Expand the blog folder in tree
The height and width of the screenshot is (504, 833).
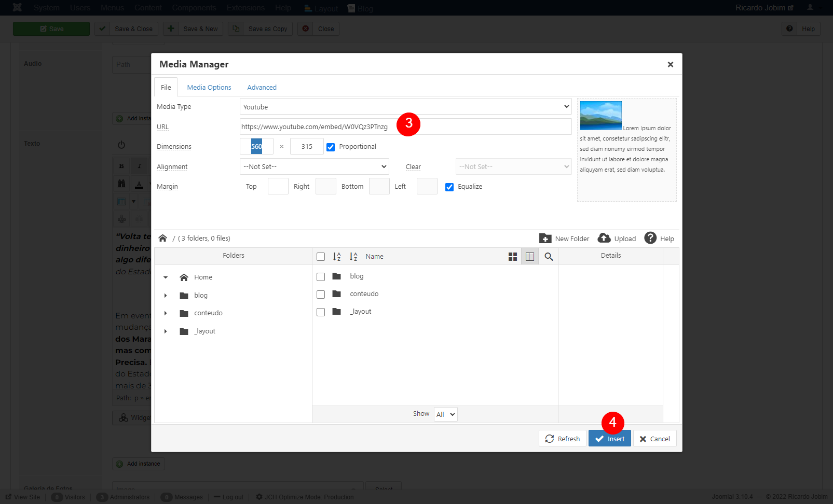pos(166,296)
